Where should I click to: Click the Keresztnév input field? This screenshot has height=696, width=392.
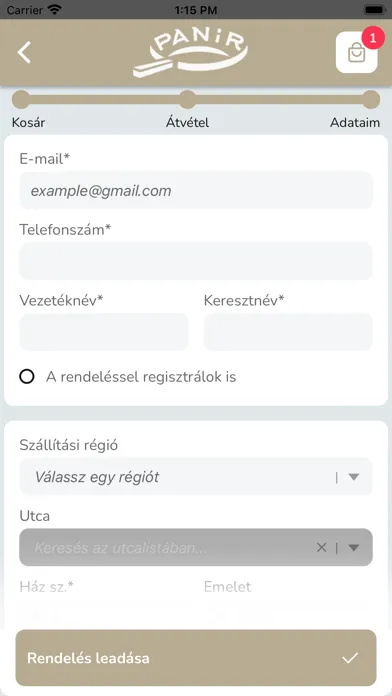(288, 332)
